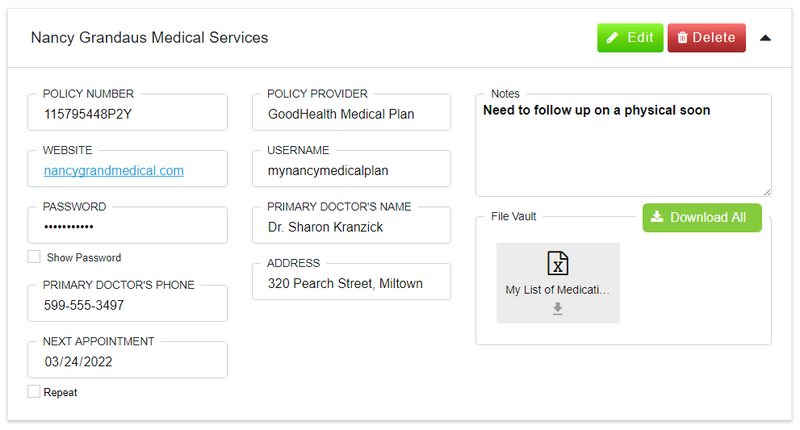Image resolution: width=800 pixels, height=430 pixels.
Task: Click the trash can icon on Delete
Action: pyautogui.click(x=682, y=37)
